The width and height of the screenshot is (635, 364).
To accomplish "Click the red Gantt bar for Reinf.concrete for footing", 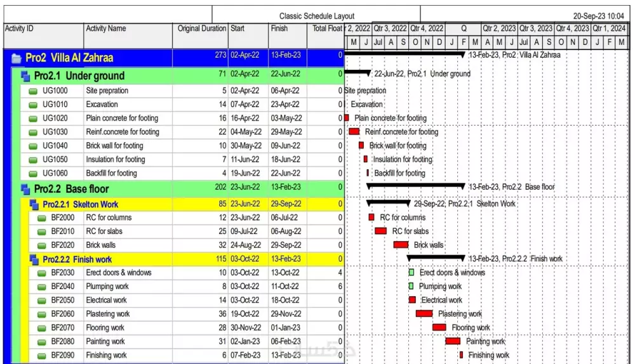I will pos(354,131).
